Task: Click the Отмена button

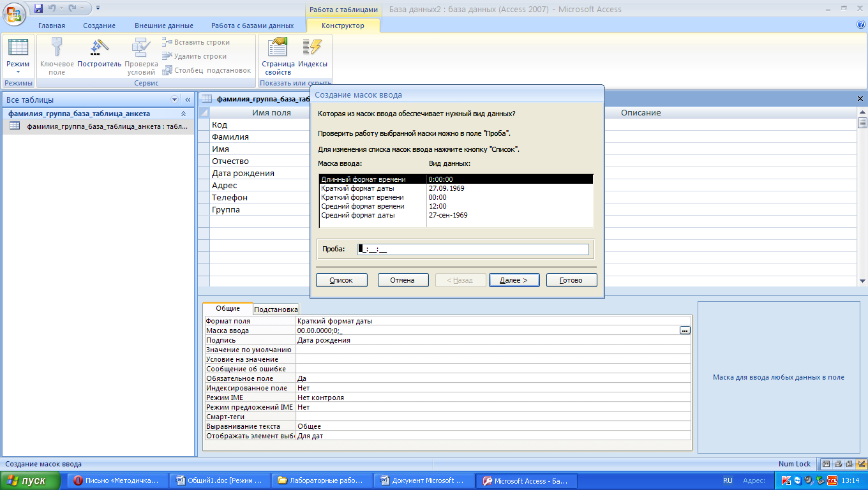Action: pos(403,280)
